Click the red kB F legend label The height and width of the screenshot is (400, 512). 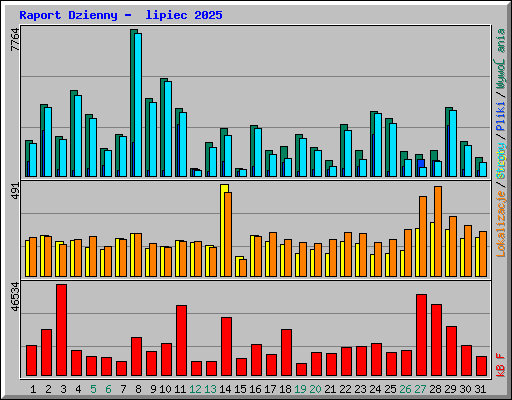click(x=501, y=365)
